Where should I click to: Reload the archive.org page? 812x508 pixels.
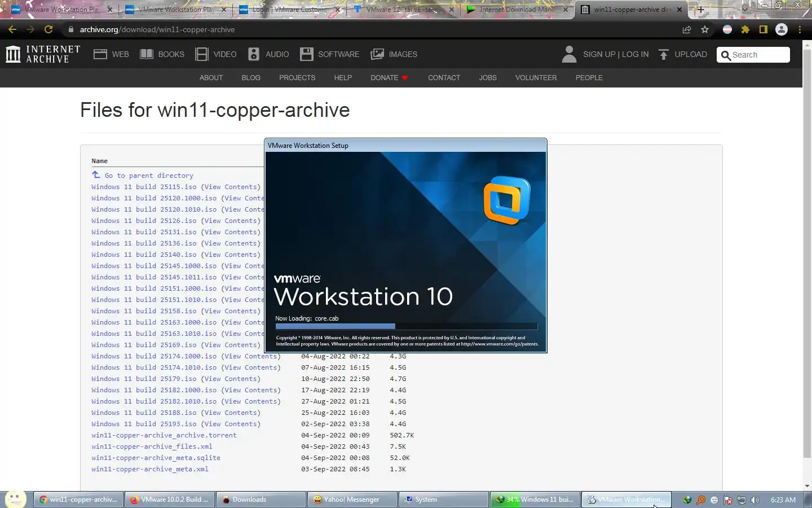48,29
